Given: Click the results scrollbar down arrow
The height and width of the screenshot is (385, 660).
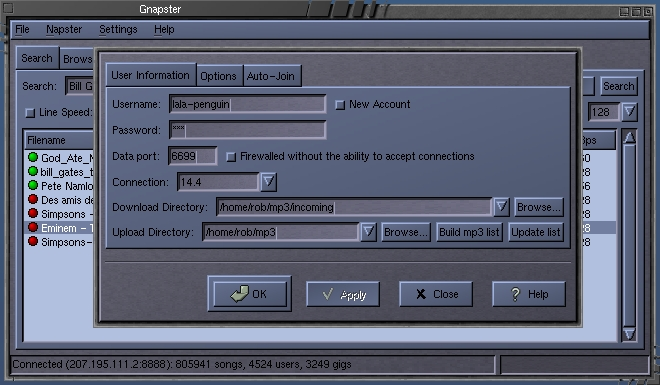Looking at the screenshot, I should click(629, 334).
